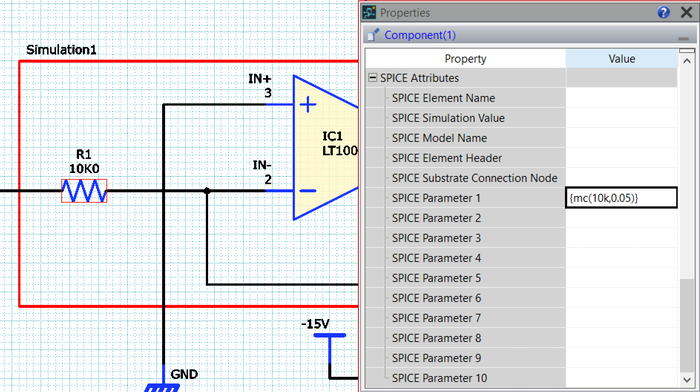This screenshot has height=392, width=700.
Task: Close the Properties panel
Action: point(687,13)
